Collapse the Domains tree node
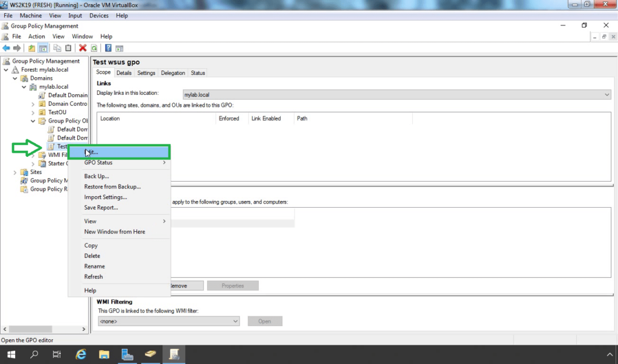The image size is (618, 364). [x=15, y=78]
